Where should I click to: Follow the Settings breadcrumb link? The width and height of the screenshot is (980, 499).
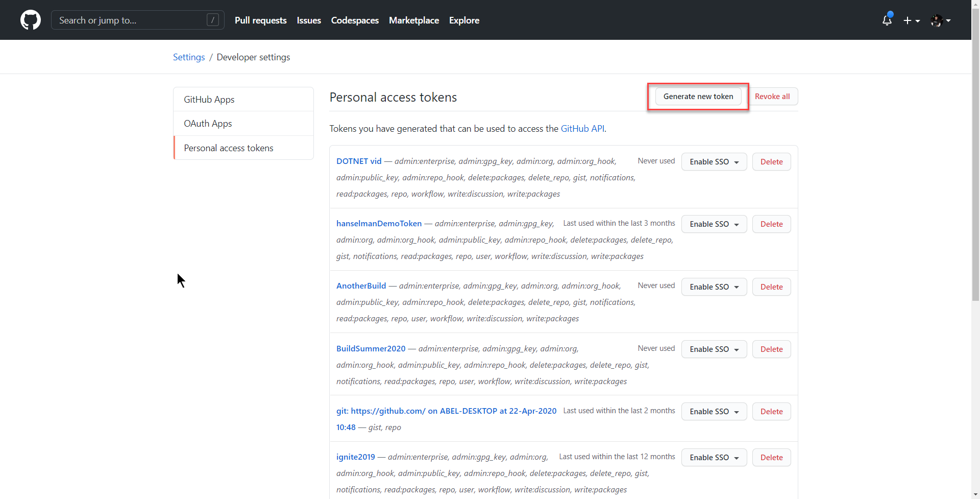point(189,57)
